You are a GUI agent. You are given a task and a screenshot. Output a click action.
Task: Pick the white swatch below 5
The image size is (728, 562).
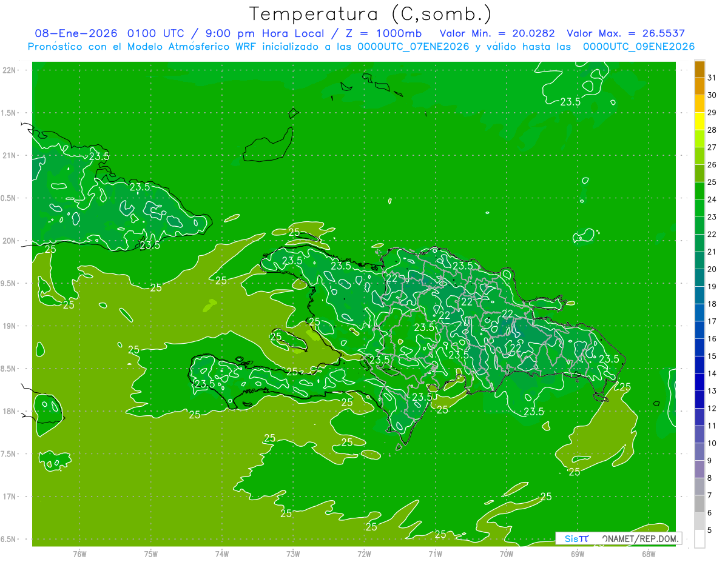(699, 538)
